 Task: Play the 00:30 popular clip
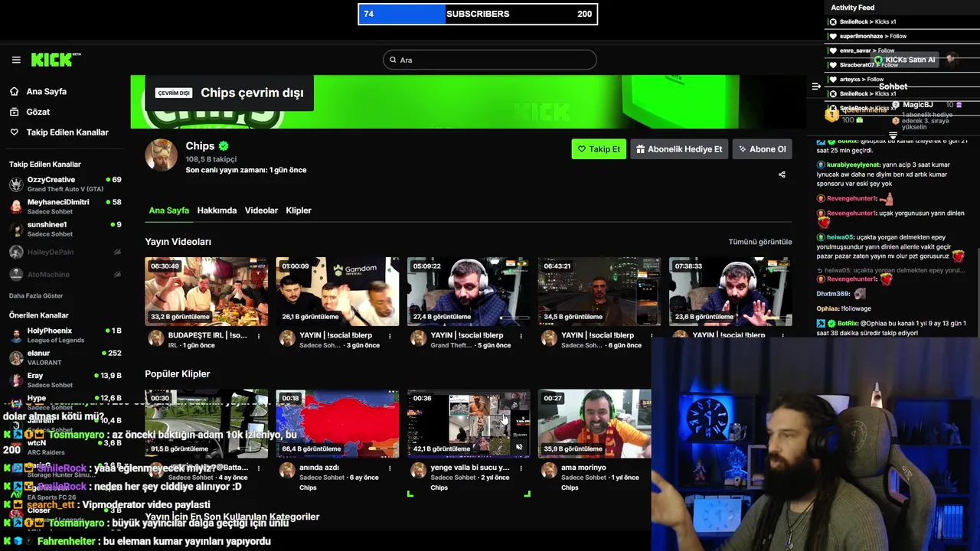(207, 424)
